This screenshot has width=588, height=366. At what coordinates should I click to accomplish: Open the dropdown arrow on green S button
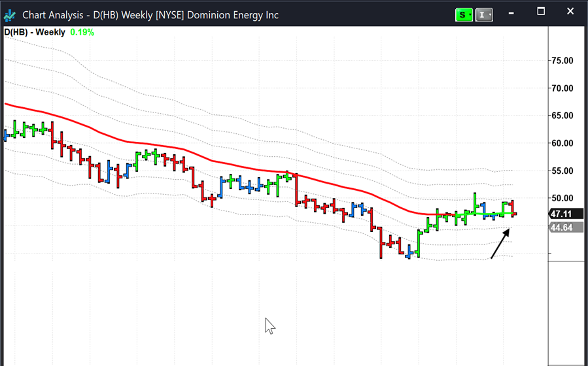click(x=470, y=14)
